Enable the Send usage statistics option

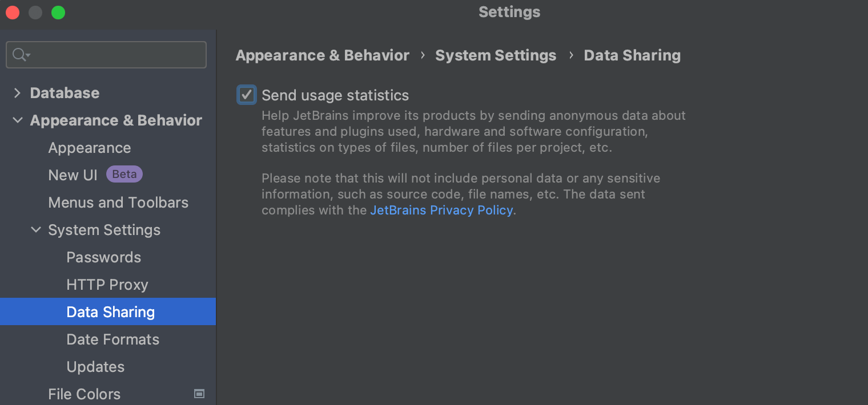pyautogui.click(x=246, y=95)
